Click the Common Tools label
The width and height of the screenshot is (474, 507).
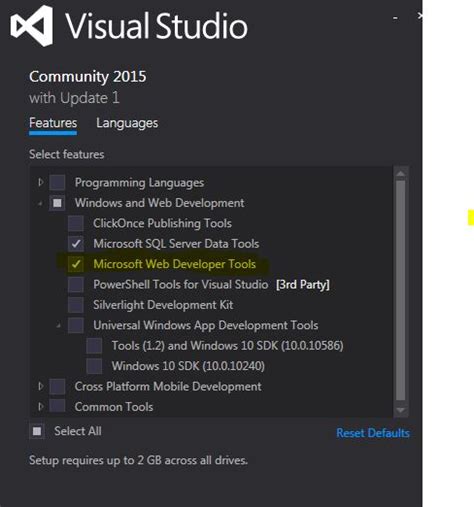114,407
